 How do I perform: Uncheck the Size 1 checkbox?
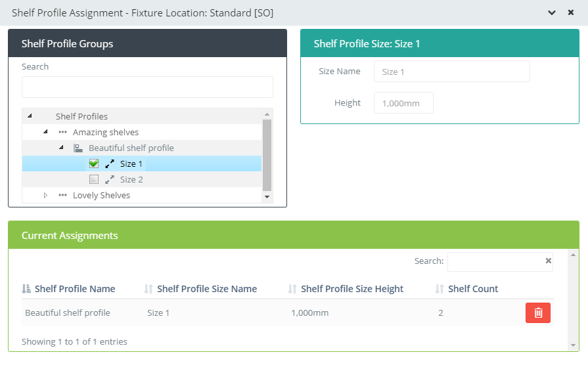tap(94, 163)
